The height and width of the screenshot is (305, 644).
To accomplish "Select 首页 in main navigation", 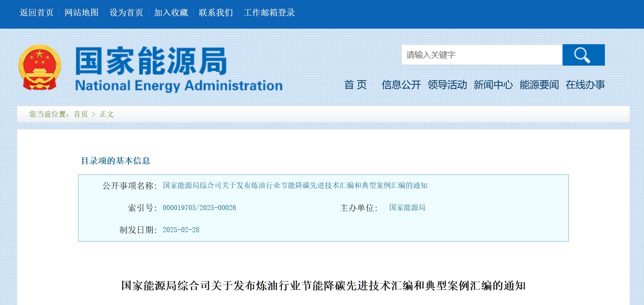I will click(x=355, y=85).
